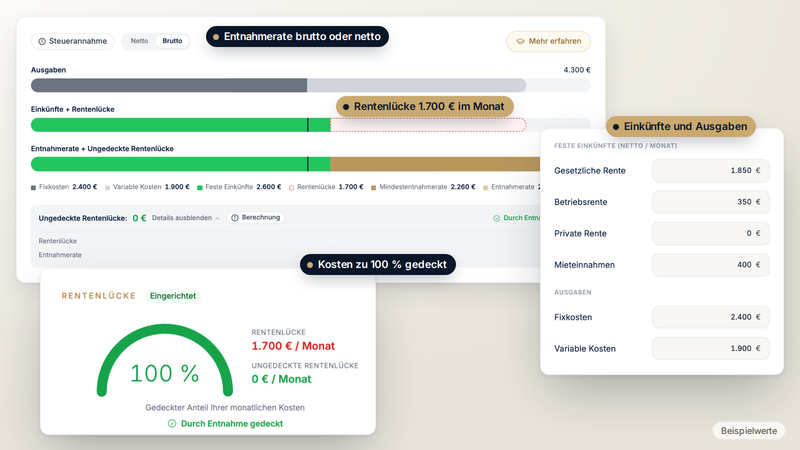Click the red 1.700 € / Monat value
The image size is (800, 450).
coord(293,346)
